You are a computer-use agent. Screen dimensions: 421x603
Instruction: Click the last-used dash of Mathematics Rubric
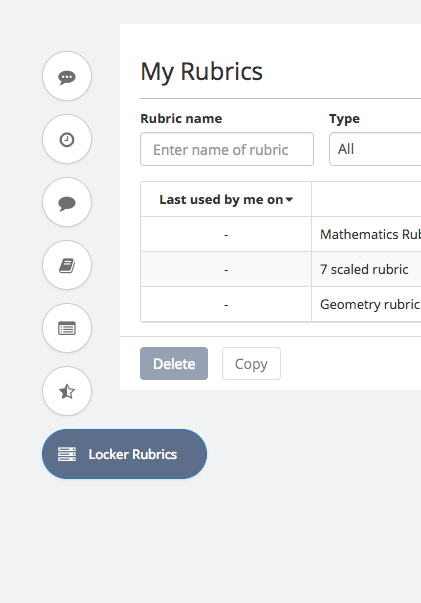(x=226, y=235)
